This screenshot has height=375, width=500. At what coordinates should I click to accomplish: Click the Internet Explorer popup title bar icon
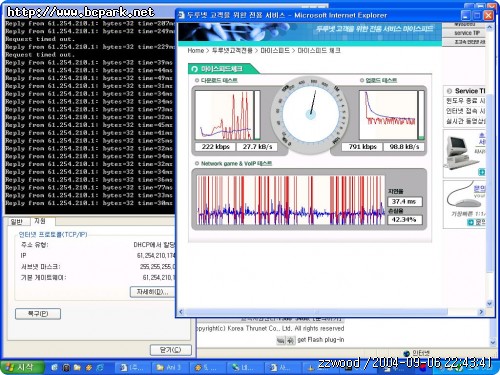click(x=181, y=15)
